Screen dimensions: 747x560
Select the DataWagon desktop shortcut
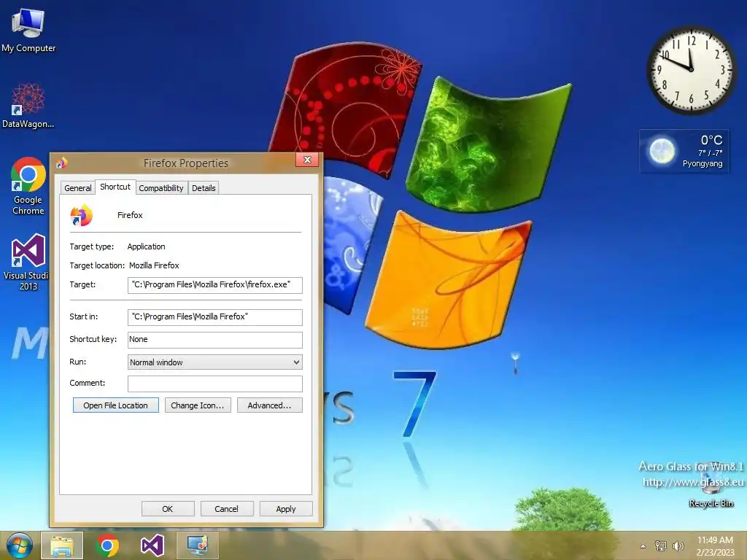[x=28, y=106]
